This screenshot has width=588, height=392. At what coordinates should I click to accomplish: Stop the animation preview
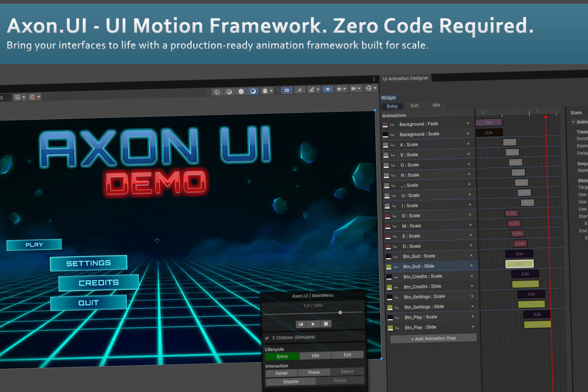(326, 324)
